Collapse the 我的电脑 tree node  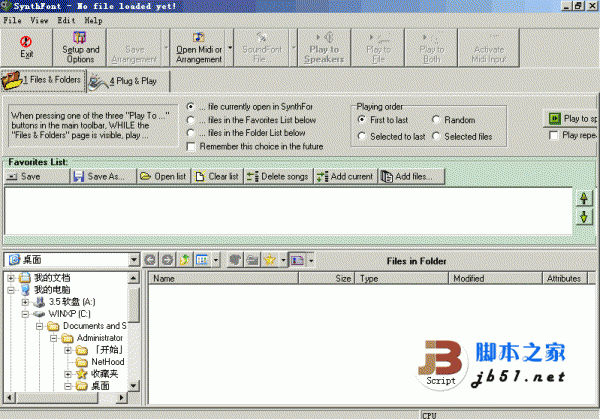pyautogui.click(x=11, y=290)
